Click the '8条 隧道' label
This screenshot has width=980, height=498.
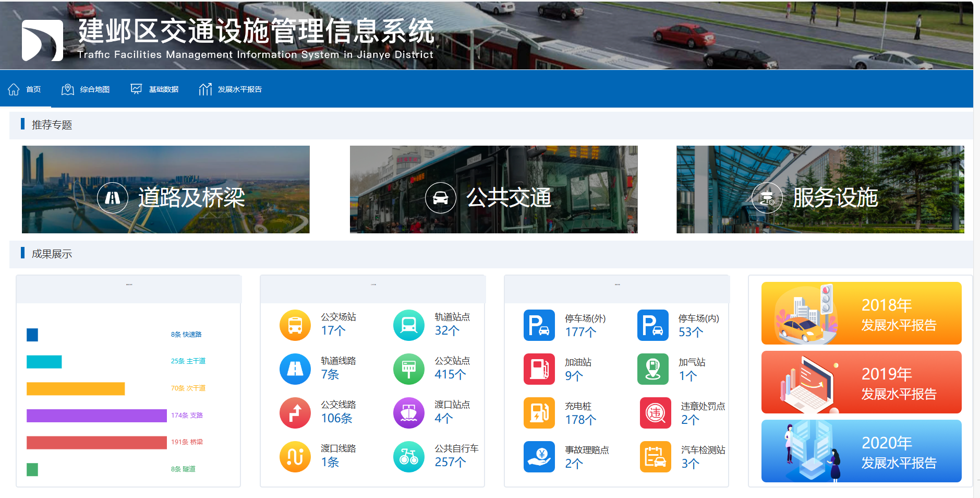click(x=183, y=469)
